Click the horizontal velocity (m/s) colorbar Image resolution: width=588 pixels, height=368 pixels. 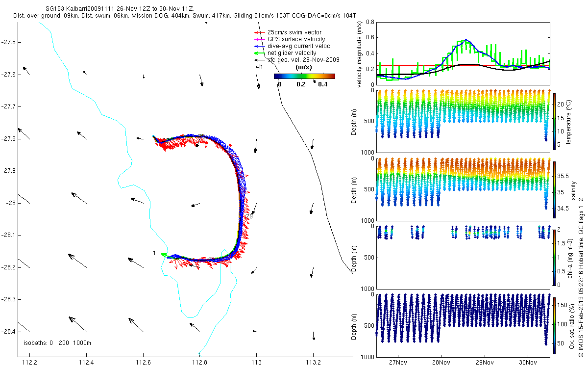coord(304,76)
